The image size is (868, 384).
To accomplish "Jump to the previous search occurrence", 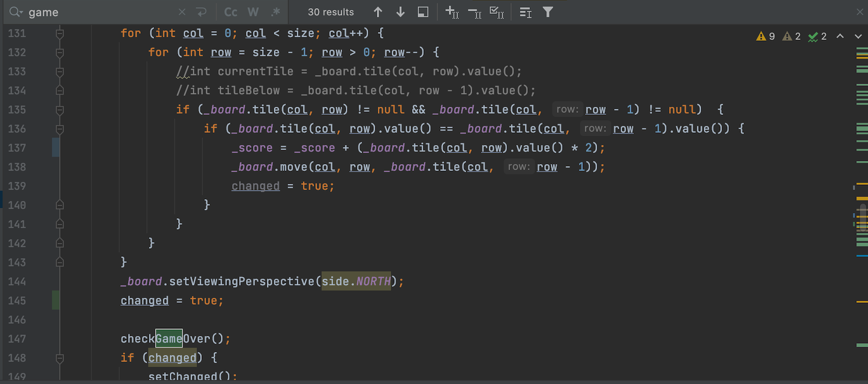I will tap(378, 12).
